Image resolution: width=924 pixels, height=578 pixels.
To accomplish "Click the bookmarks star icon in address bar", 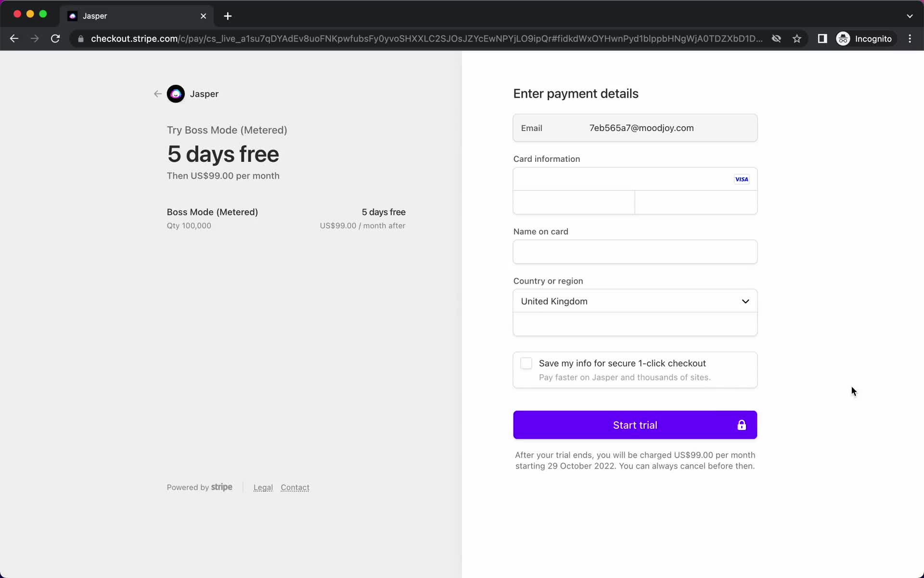I will click(x=797, y=39).
